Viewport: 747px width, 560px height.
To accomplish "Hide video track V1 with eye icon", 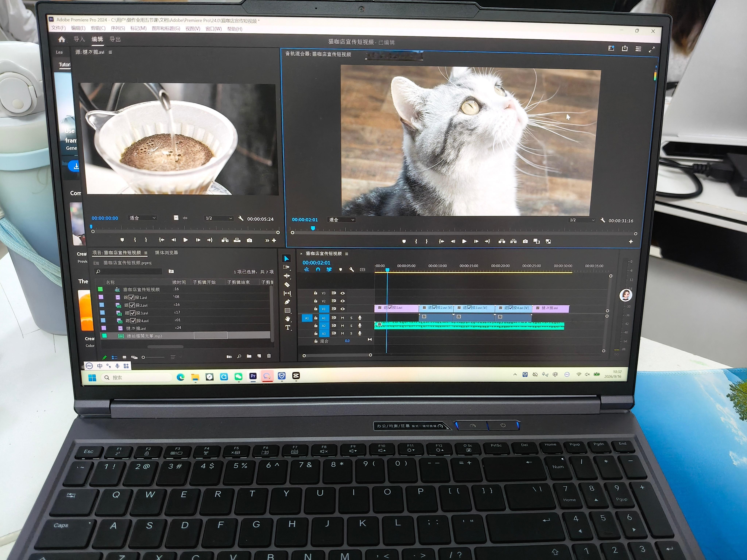I will [x=343, y=309].
